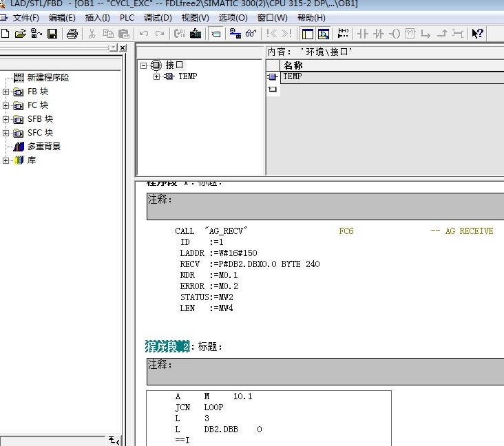Viewport: 504px width, 446px height.
Task: Click the close branch icon
Action: (x=442, y=34)
